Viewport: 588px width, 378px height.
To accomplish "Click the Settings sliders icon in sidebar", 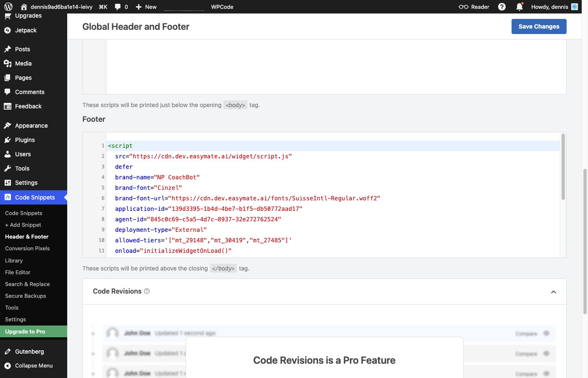I will click(x=8, y=183).
